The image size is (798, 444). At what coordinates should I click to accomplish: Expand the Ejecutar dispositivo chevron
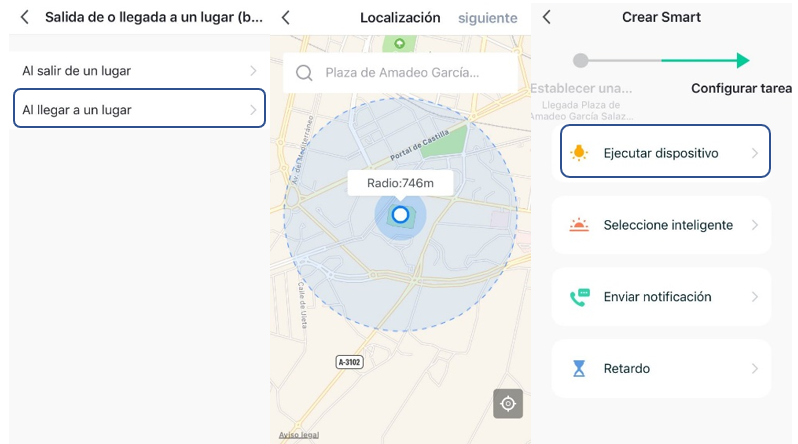point(754,153)
